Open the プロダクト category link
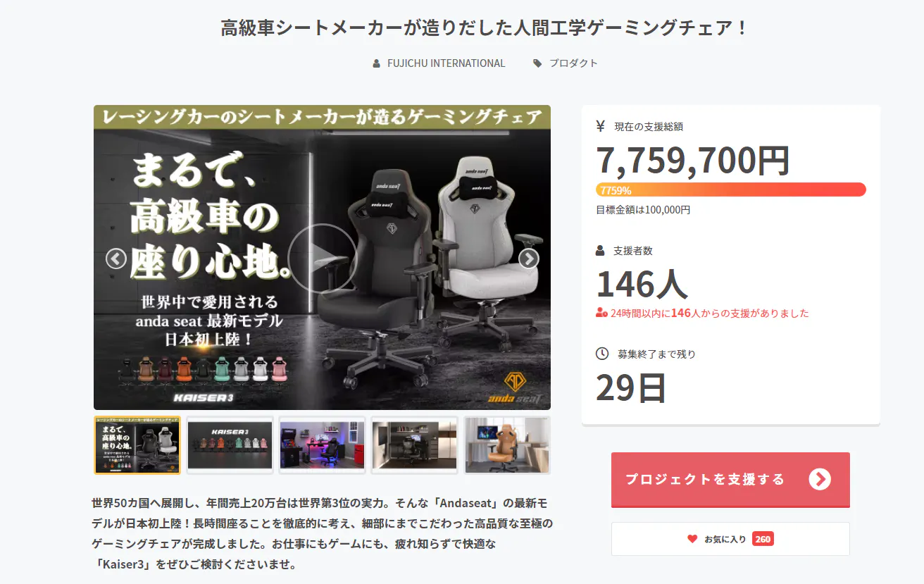This screenshot has height=584, width=924. coord(573,63)
